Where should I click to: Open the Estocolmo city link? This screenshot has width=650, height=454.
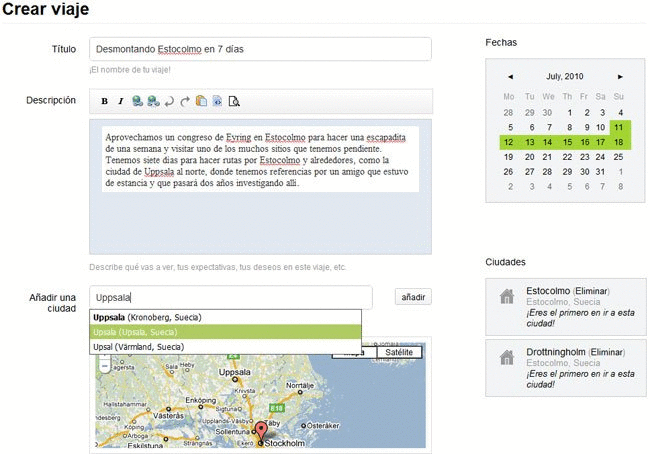point(548,291)
